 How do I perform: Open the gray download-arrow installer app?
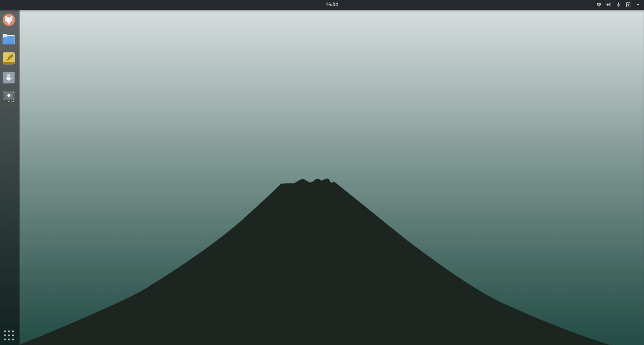(x=9, y=77)
